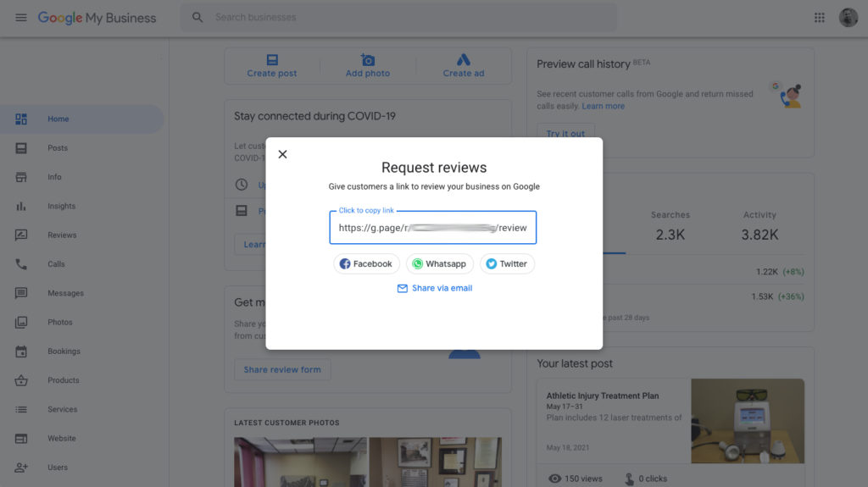The image size is (868, 487).
Task: Share review link via Whatsapp
Action: pyautogui.click(x=440, y=264)
